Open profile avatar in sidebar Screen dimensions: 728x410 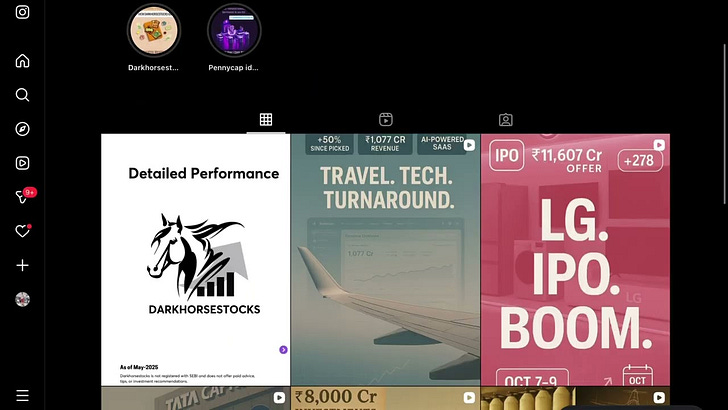[x=22, y=299]
